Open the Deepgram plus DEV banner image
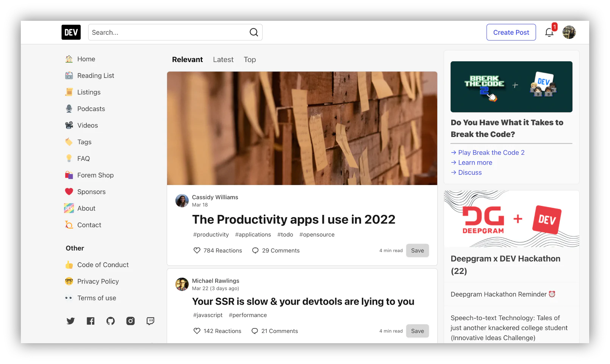This screenshot has height=364, width=610. (511, 219)
